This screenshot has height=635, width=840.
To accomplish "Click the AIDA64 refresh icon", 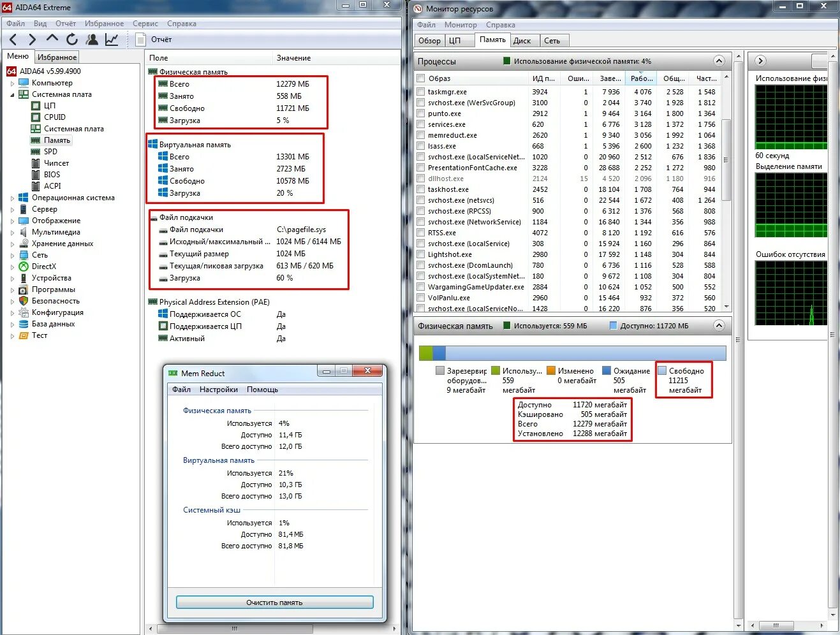I will [x=72, y=40].
